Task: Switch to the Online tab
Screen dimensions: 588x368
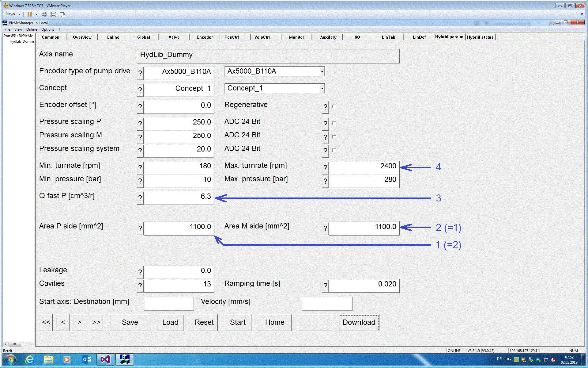Action: point(113,37)
